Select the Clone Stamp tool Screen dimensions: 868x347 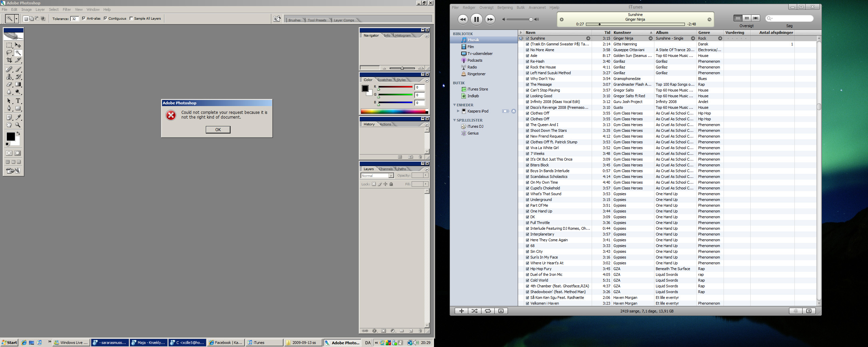click(9, 77)
